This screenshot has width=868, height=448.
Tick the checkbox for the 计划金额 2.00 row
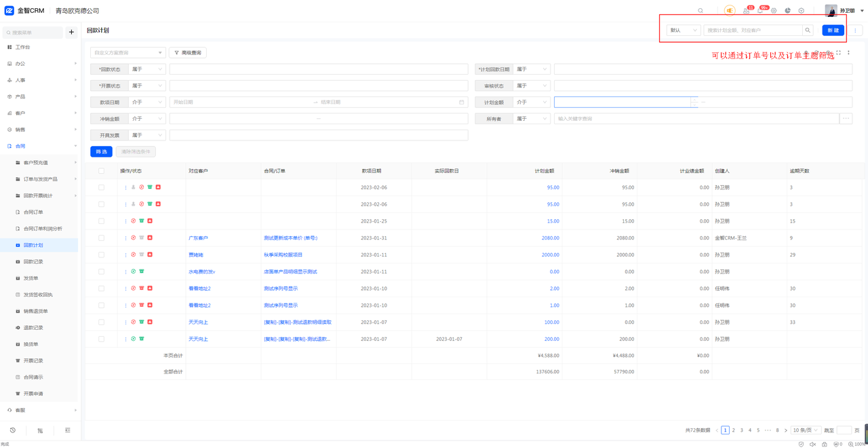[102, 288]
